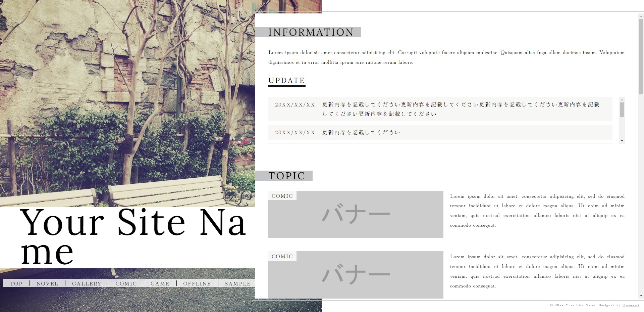Click the first COMIC banner image
644x312 pixels.
click(x=356, y=214)
